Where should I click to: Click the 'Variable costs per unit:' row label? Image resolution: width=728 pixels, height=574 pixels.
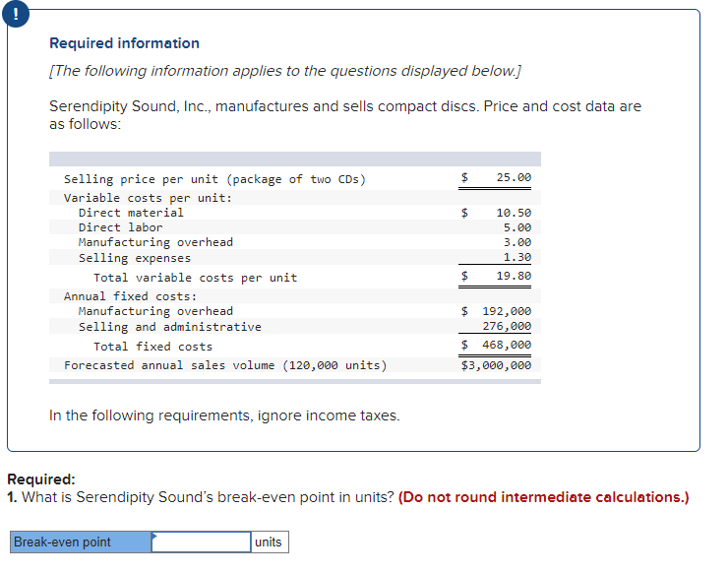pos(148,198)
